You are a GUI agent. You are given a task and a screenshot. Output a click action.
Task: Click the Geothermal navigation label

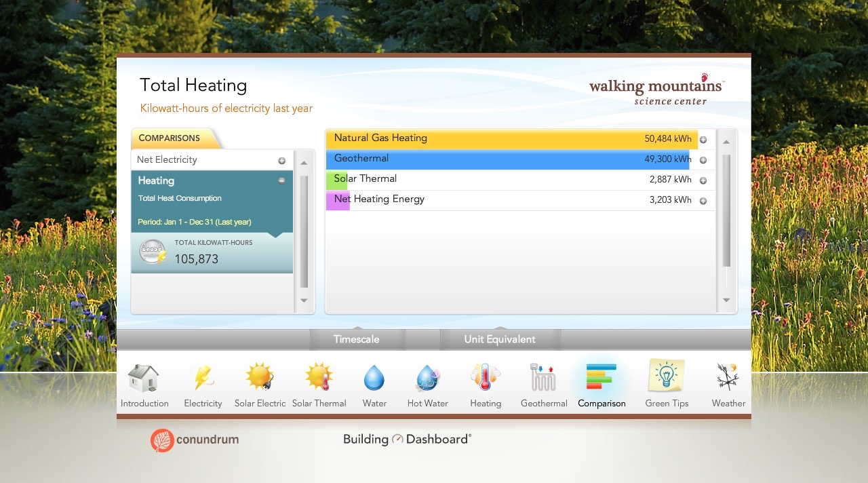tap(544, 403)
